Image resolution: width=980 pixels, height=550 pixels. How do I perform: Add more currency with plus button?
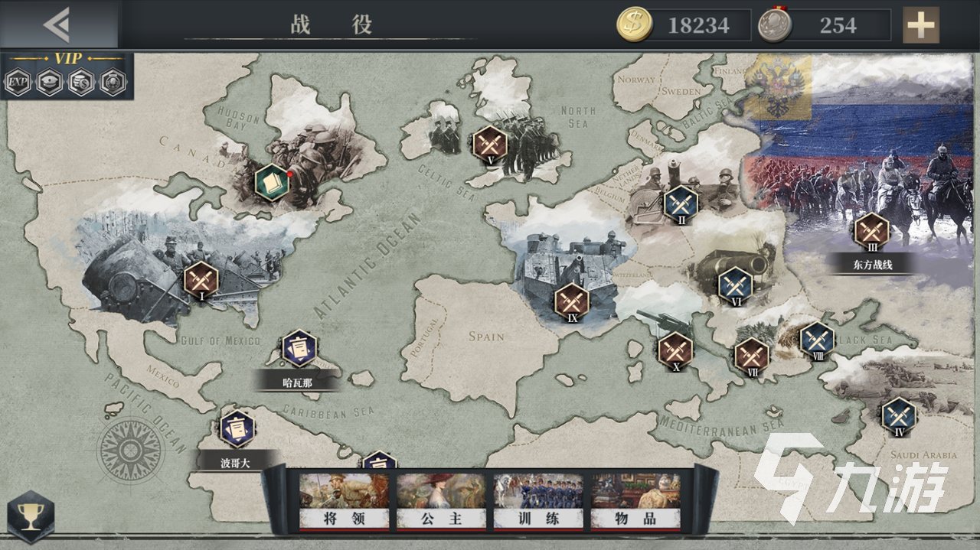pos(920,26)
